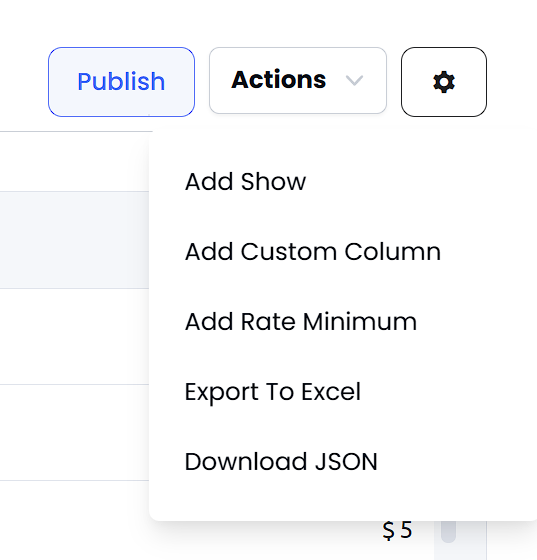Open settings with the gear icon
The height and width of the screenshot is (560, 537).
click(x=444, y=82)
